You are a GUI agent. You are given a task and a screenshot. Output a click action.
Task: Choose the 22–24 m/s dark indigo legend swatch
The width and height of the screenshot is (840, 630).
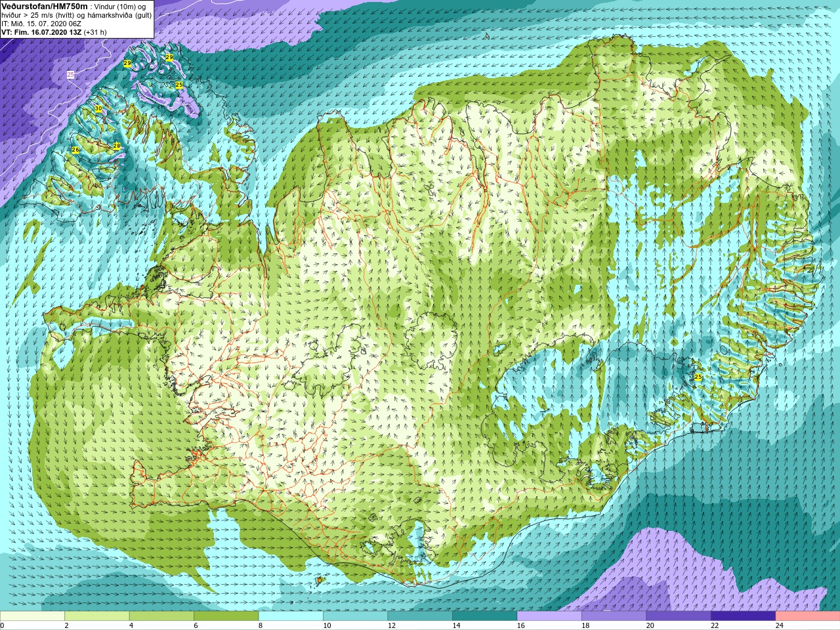point(743,616)
